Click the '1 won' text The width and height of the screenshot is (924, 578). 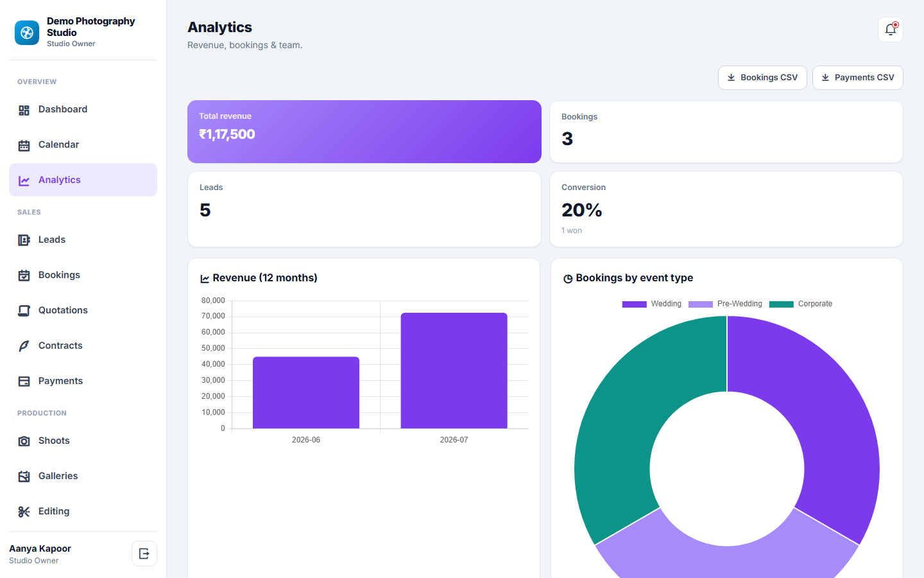(572, 231)
